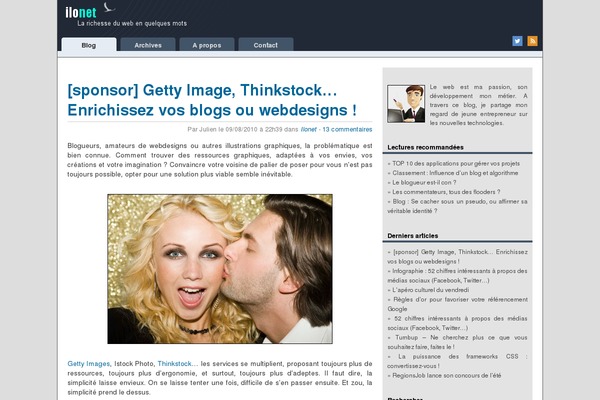The image size is (600, 400).
Task: Open TOP 10 des applications pour gérer vos projets
Action: coord(456,163)
